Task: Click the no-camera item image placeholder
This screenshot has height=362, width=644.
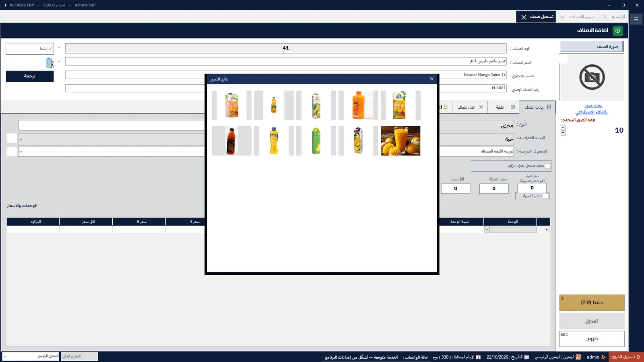Action: tap(592, 77)
